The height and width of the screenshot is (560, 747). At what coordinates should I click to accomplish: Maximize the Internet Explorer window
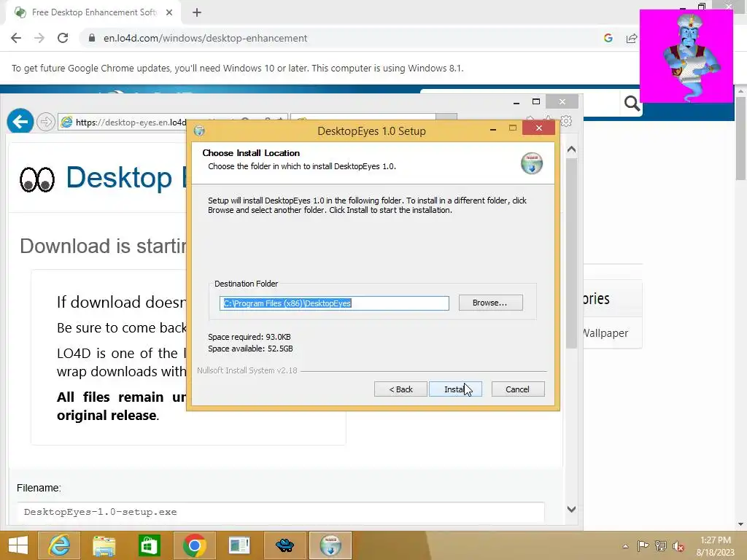point(536,101)
